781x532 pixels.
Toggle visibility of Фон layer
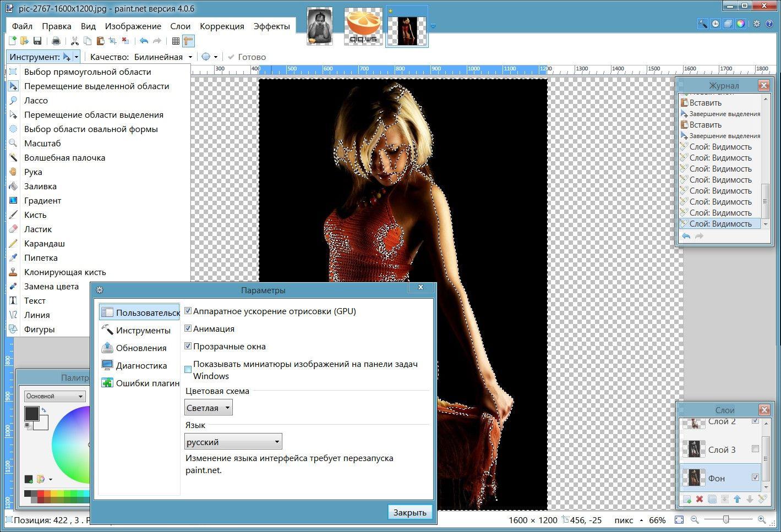click(x=755, y=478)
